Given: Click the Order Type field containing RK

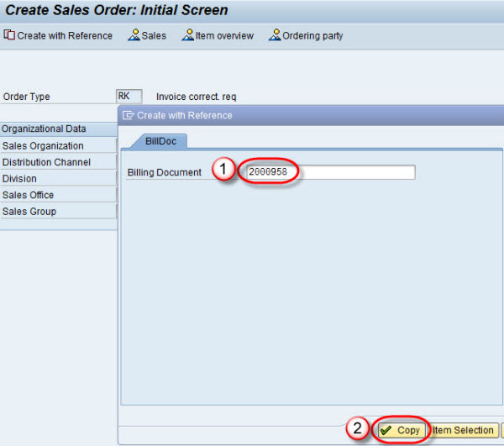Looking at the screenshot, I should pos(129,97).
